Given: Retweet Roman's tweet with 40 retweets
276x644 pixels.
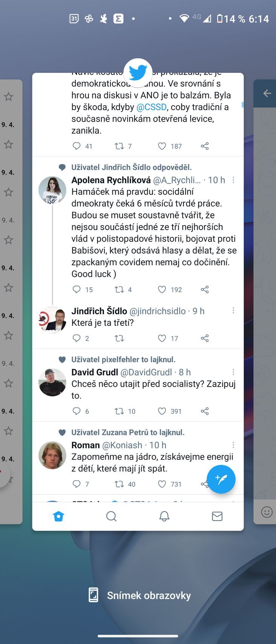Looking at the screenshot, I should [119, 484].
